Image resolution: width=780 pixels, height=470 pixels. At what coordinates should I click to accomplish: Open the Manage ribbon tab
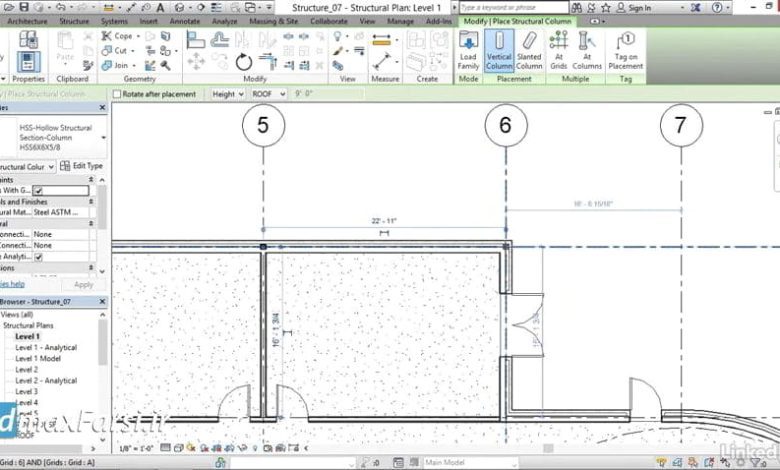pos(400,21)
